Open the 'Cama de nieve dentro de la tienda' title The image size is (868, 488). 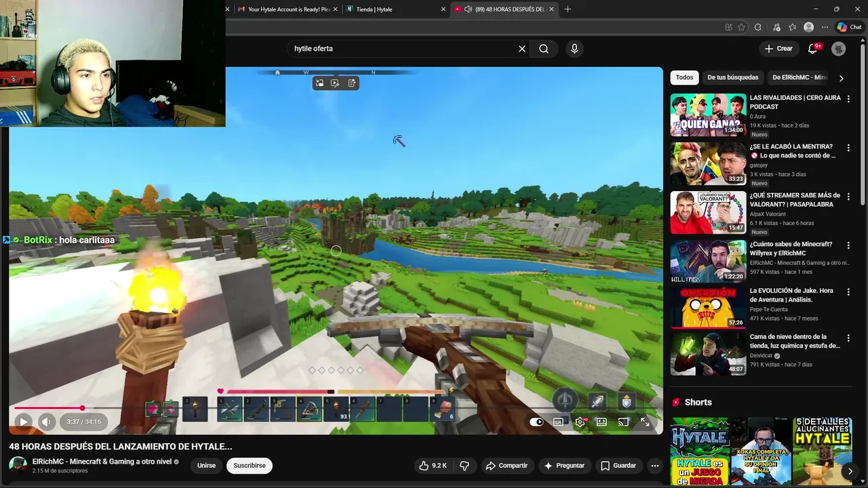(795, 341)
